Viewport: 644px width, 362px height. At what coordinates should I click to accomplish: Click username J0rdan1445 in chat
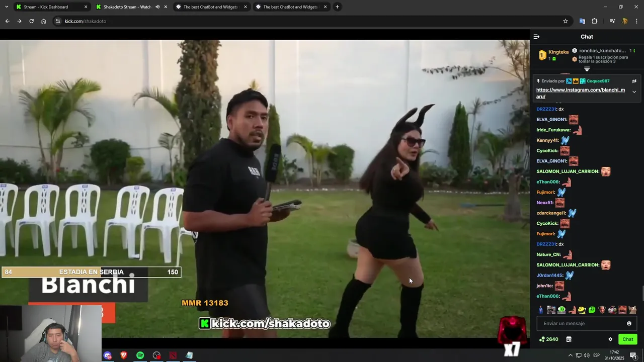click(x=549, y=276)
